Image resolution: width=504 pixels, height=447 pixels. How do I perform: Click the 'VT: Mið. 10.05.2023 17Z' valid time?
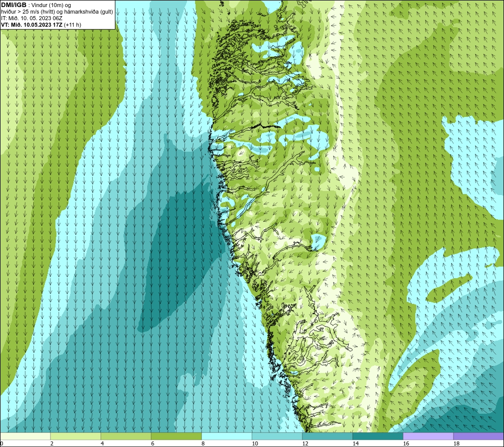(32, 25)
